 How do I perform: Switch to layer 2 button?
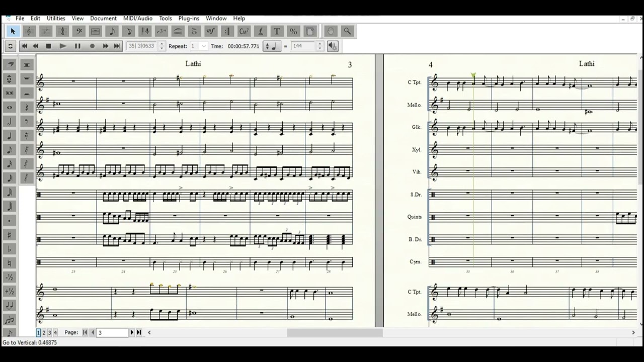pyautogui.click(x=44, y=332)
